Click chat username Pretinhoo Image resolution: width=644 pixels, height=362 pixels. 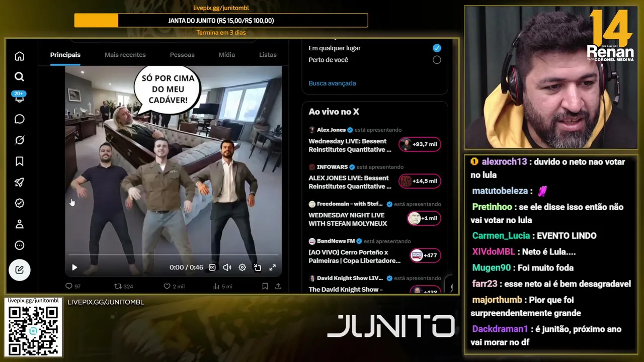[x=492, y=207]
